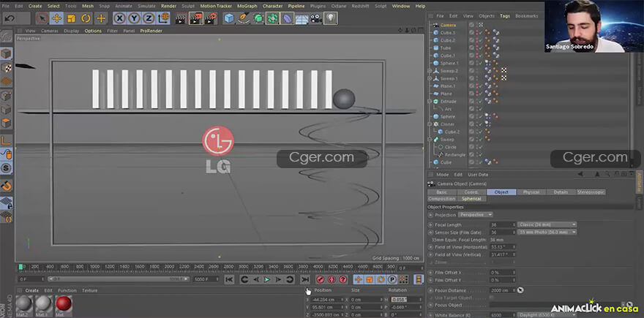Click the Light bulb icon
Viewport: 644px width, 318px height.
point(331,18)
